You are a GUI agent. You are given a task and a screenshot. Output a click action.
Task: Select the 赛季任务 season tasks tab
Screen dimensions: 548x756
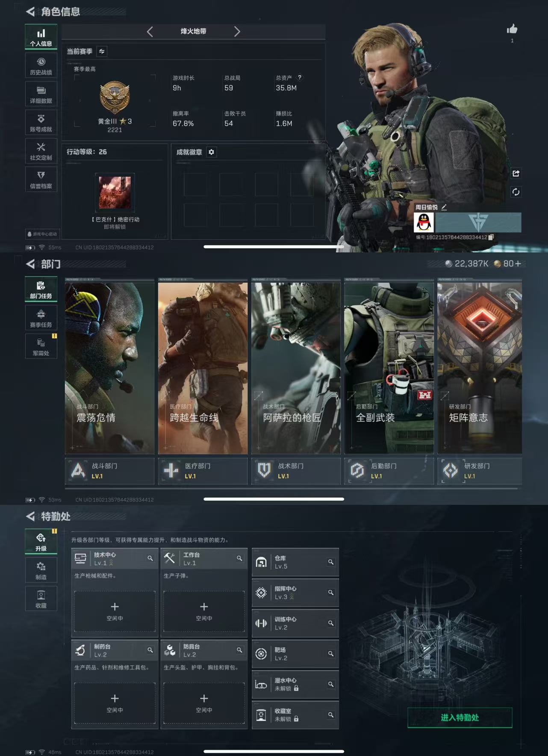(x=41, y=319)
